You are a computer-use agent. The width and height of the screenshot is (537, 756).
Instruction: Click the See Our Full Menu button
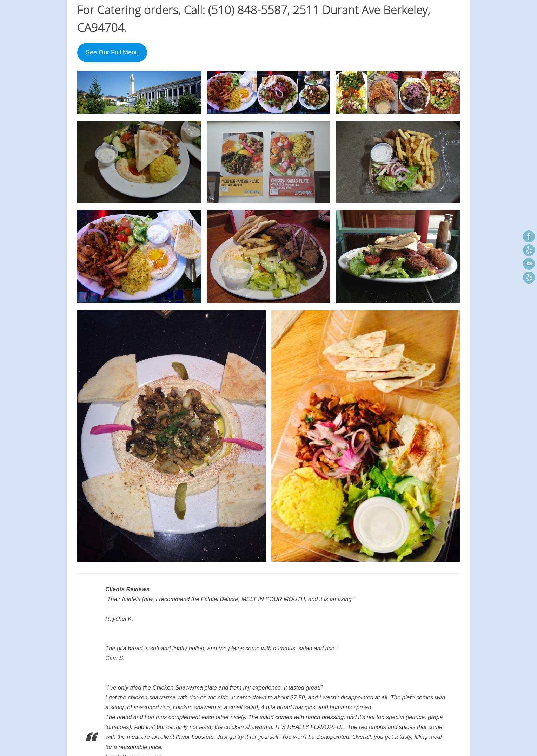(x=112, y=52)
